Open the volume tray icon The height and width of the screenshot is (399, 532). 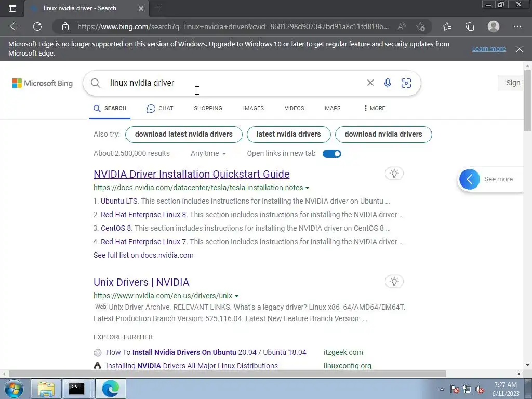[480, 390]
